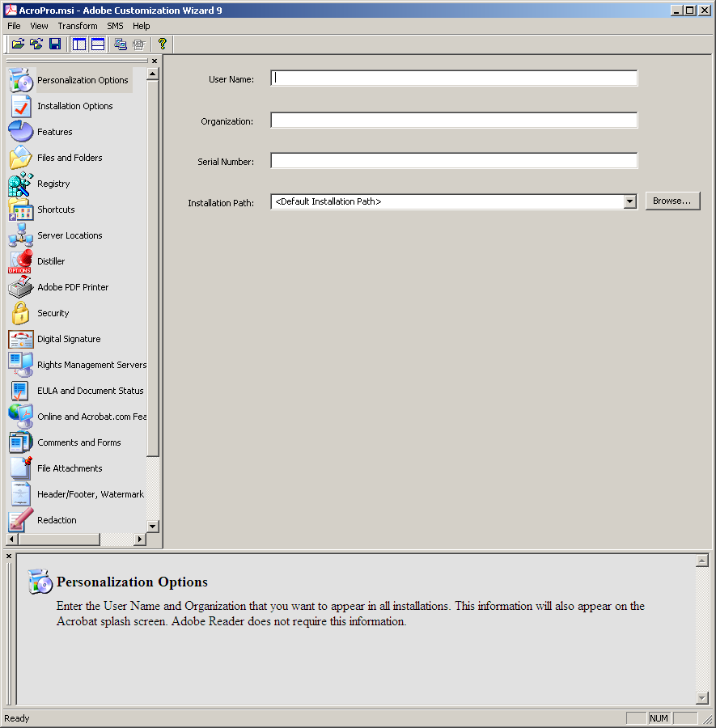Click the Open Package toolbar icon
The height and width of the screenshot is (728, 716).
tap(18, 44)
